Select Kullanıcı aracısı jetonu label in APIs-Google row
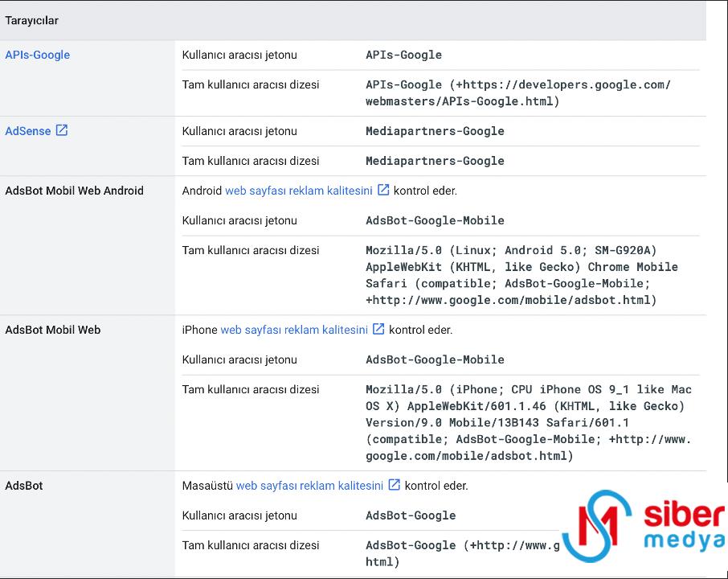The width and height of the screenshot is (728, 579). coord(239,55)
